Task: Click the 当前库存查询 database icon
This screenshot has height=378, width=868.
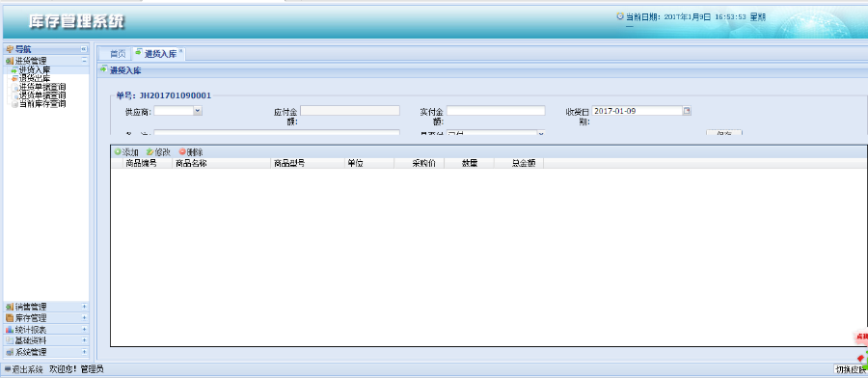Action: pos(14,103)
